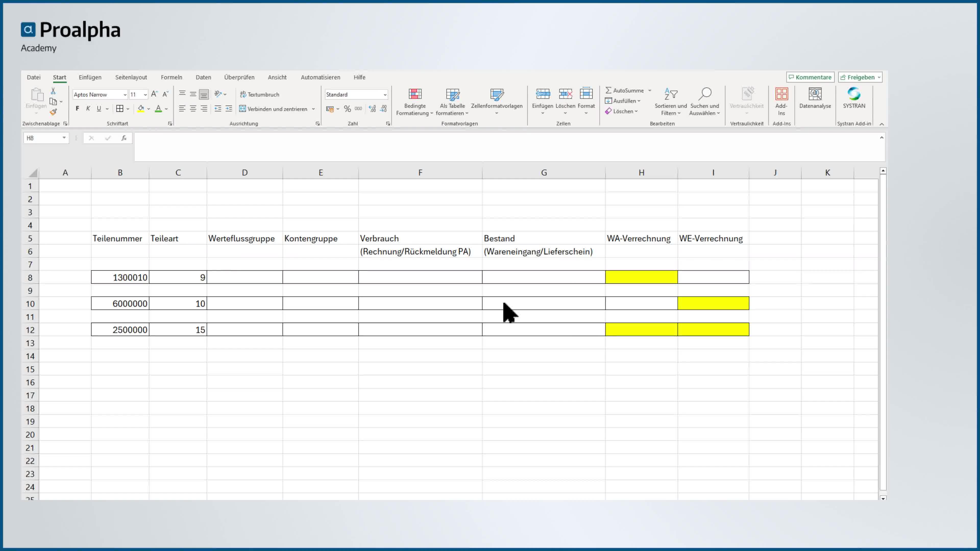
Task: Open Datenanalyse tool
Action: click(x=815, y=98)
